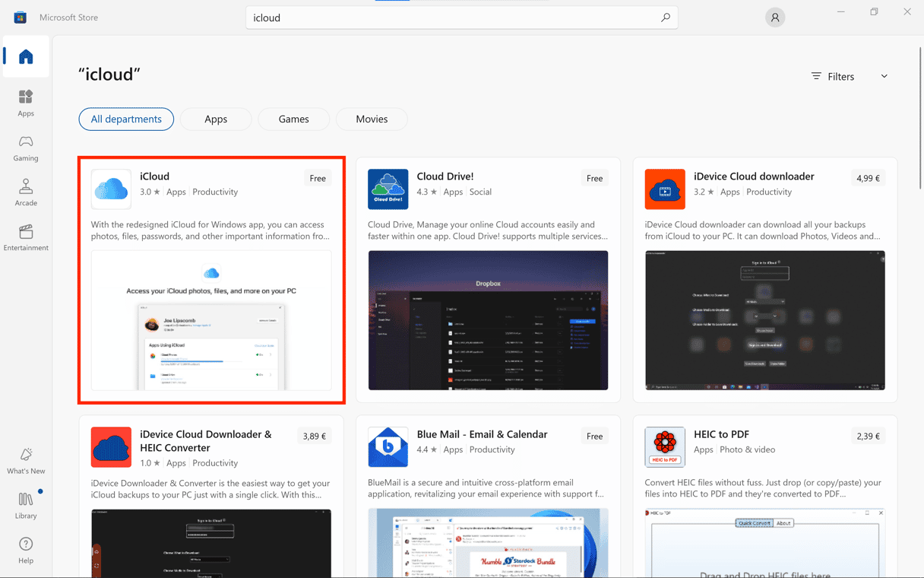Open the HEIC to PDF screenshot preview
Screen dimensions: 924x578
point(765,544)
